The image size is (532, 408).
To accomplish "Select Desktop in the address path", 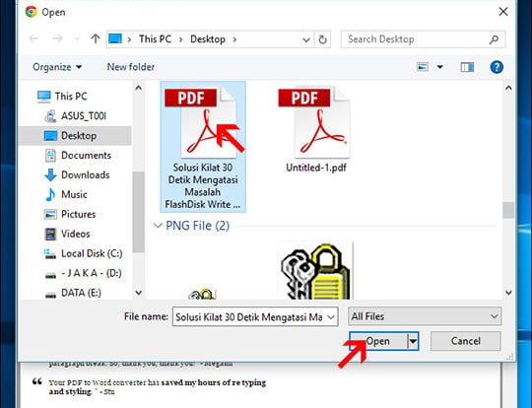I will click(x=208, y=39).
